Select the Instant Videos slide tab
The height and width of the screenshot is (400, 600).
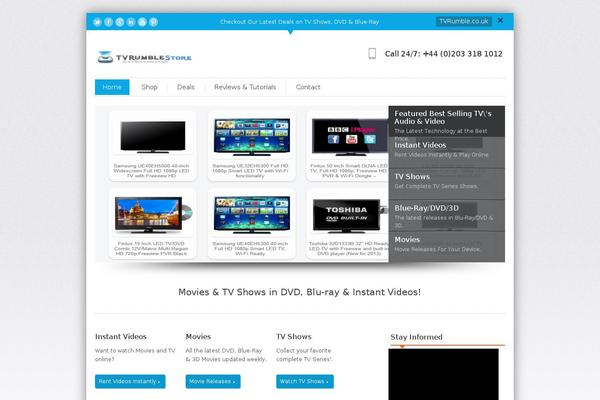pyautogui.click(x=447, y=152)
